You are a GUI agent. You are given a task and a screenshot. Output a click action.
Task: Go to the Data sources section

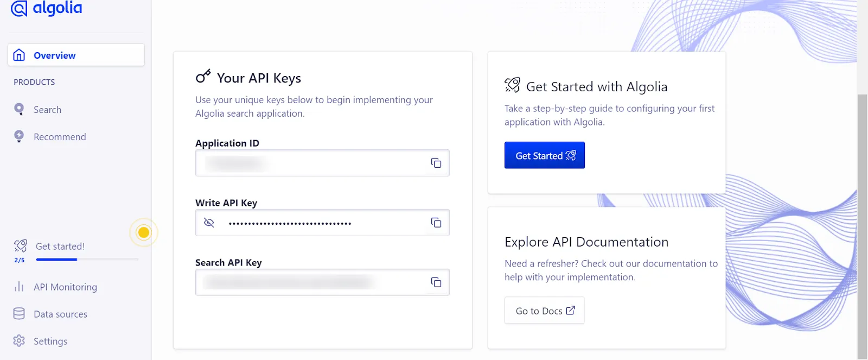[x=60, y=314]
